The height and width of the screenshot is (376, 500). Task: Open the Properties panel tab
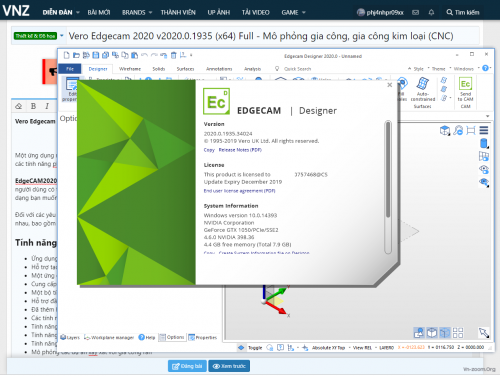tap(203, 337)
